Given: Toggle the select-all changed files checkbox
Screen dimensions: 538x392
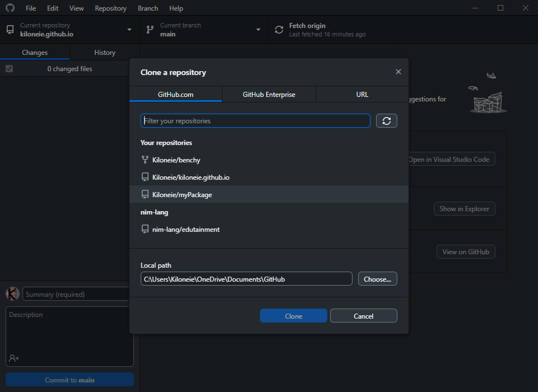Looking at the screenshot, I should point(10,68).
